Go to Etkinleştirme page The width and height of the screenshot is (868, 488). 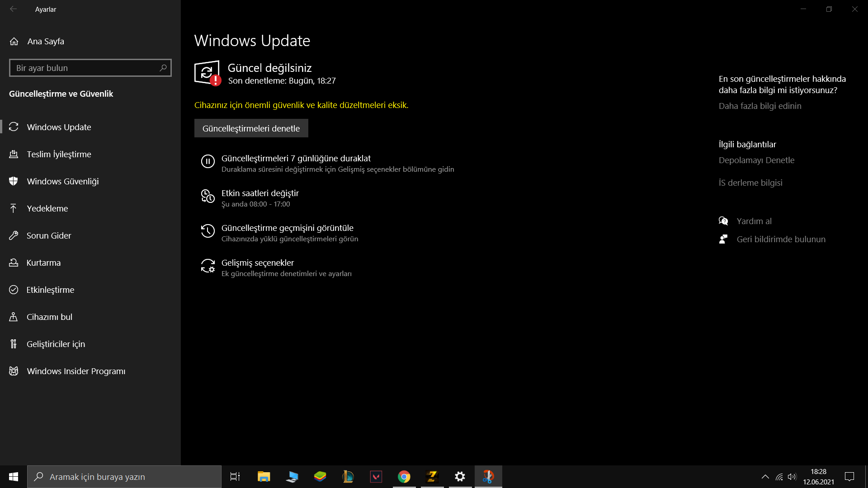pos(50,290)
